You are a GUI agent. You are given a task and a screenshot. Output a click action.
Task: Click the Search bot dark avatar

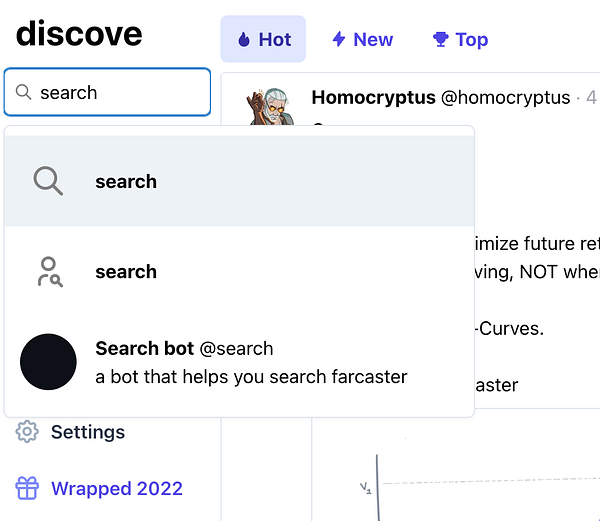[48, 362]
